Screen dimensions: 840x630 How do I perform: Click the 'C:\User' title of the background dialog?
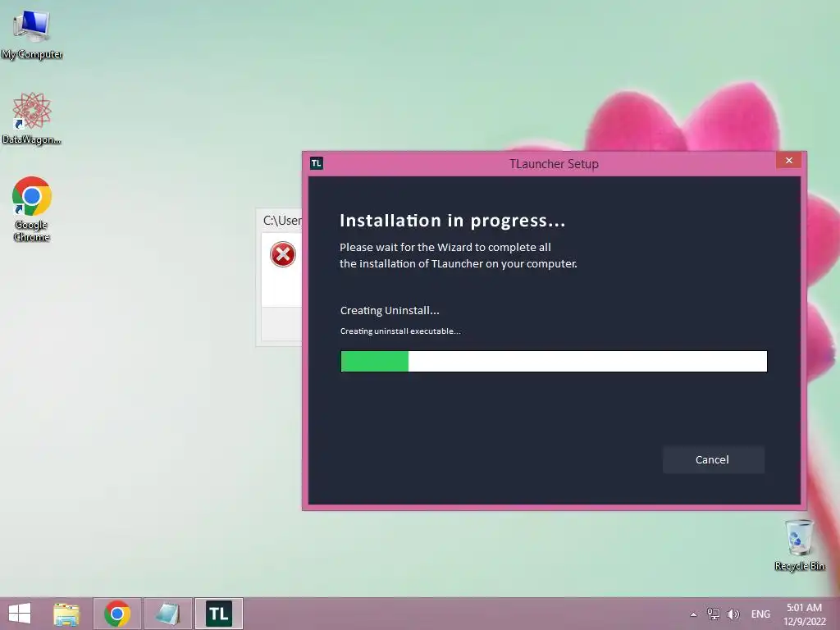282,220
